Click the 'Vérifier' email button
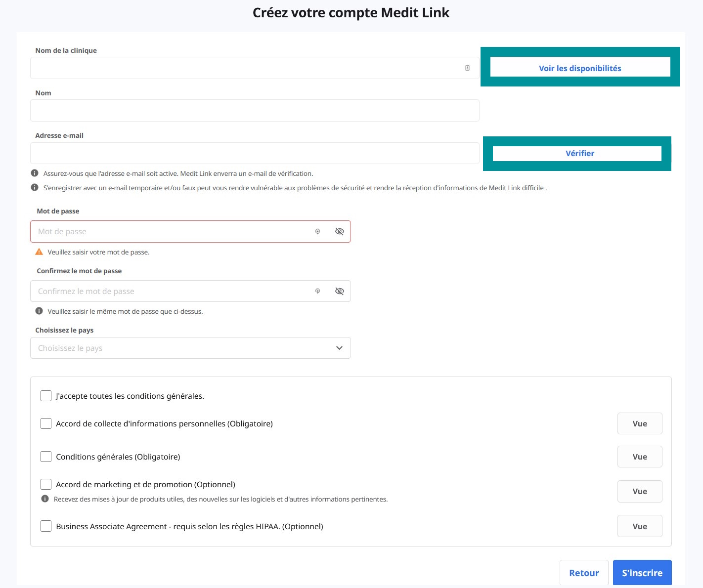Viewport: 703px width, 588px height. coord(577,154)
